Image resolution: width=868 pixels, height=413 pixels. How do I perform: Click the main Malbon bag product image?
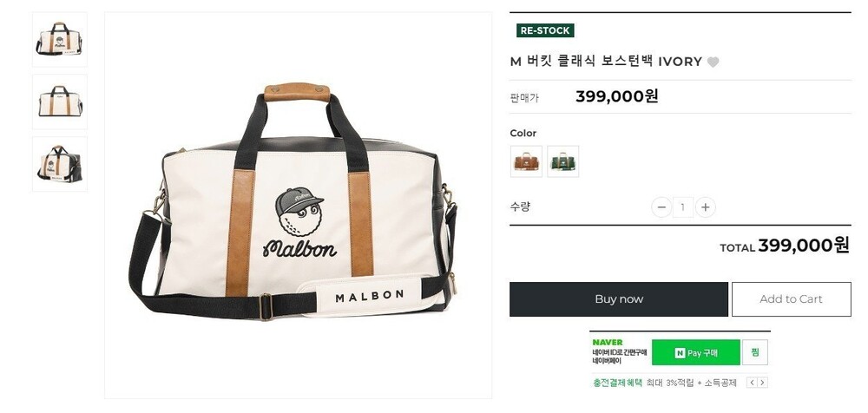[298, 206]
